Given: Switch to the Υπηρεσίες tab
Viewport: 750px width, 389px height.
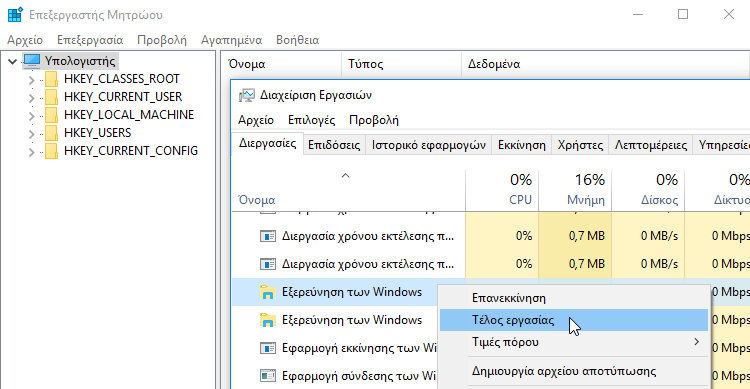Looking at the screenshot, I should coord(721,145).
